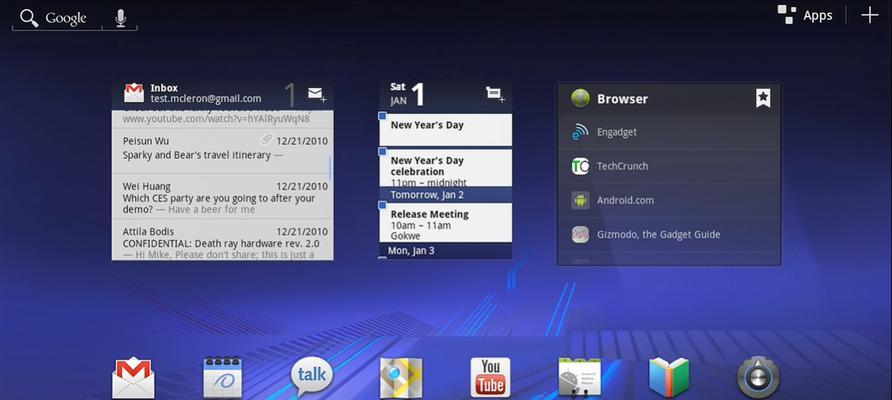This screenshot has height=400, width=892.
Task: Select the New Year's Day event
Action: coord(445,129)
